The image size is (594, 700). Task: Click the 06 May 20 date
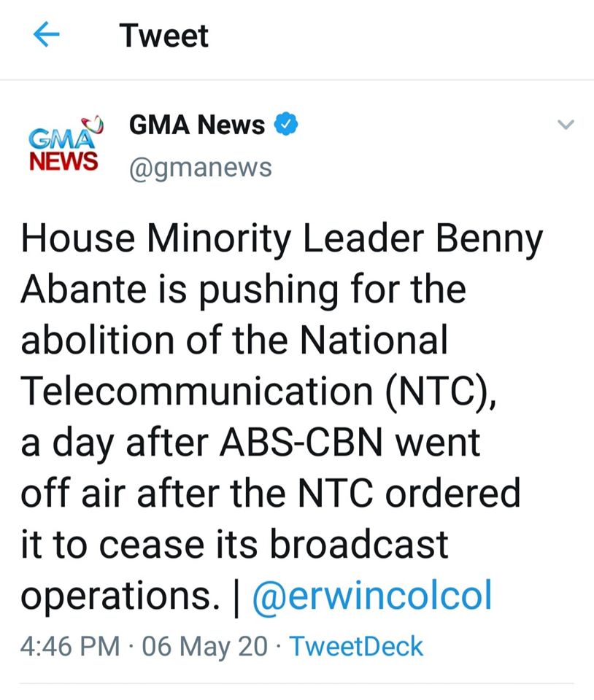[206, 646]
